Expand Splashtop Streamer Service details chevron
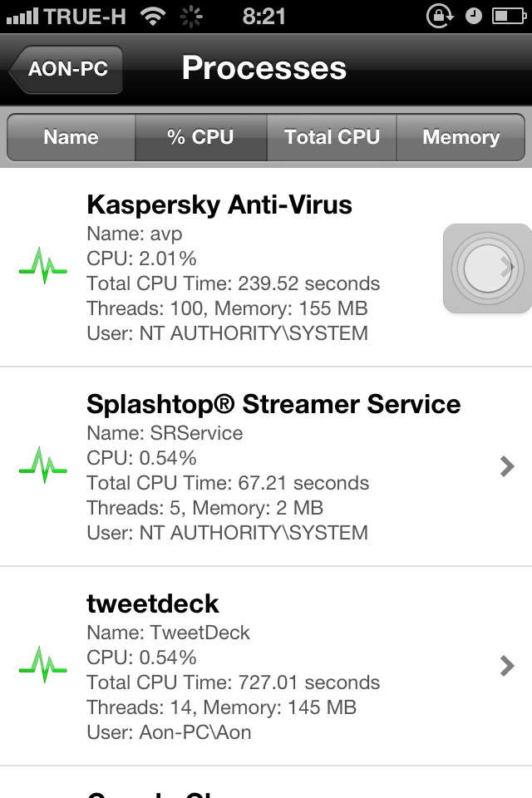This screenshot has width=532, height=798. [x=507, y=466]
